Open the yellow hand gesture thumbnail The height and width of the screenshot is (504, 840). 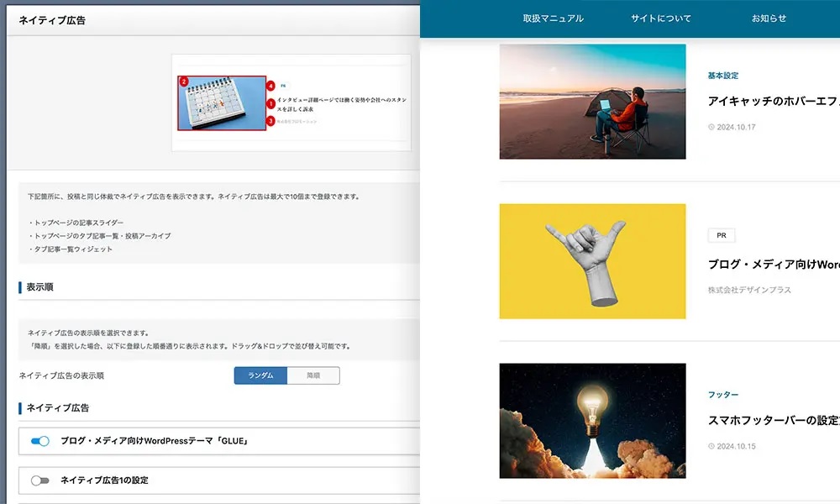pos(592,261)
